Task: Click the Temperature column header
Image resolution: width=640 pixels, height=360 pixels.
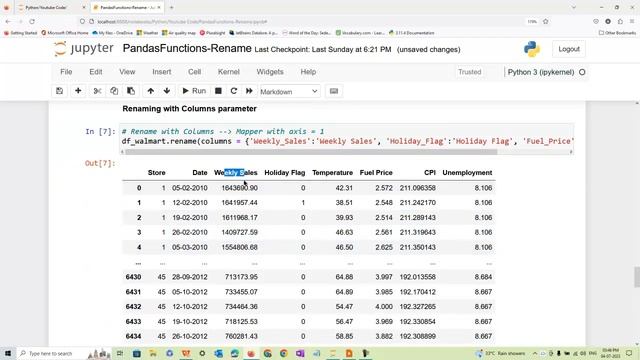Action: click(x=332, y=173)
